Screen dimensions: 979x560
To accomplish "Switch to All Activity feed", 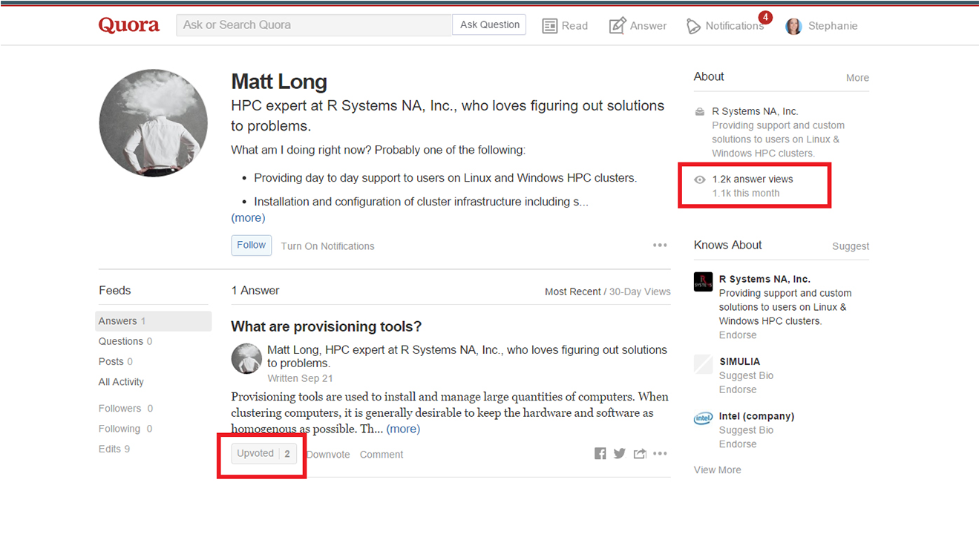I will click(x=121, y=382).
